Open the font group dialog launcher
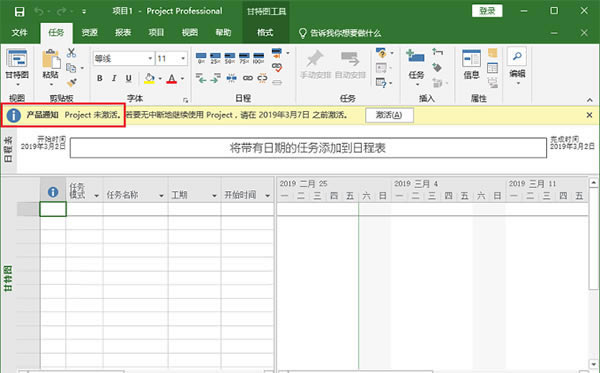Viewport: 600px width, 373px height. coord(185,100)
